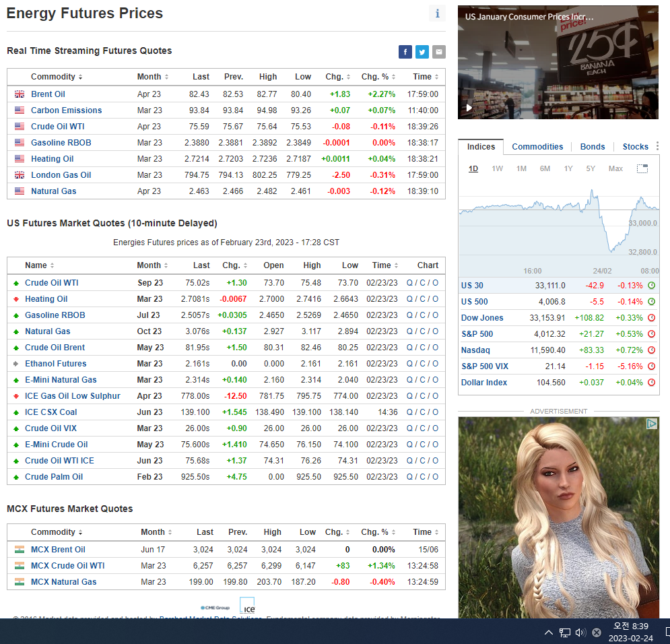Open the Dow Jones index link
The width and height of the screenshot is (670, 644).
click(482, 318)
